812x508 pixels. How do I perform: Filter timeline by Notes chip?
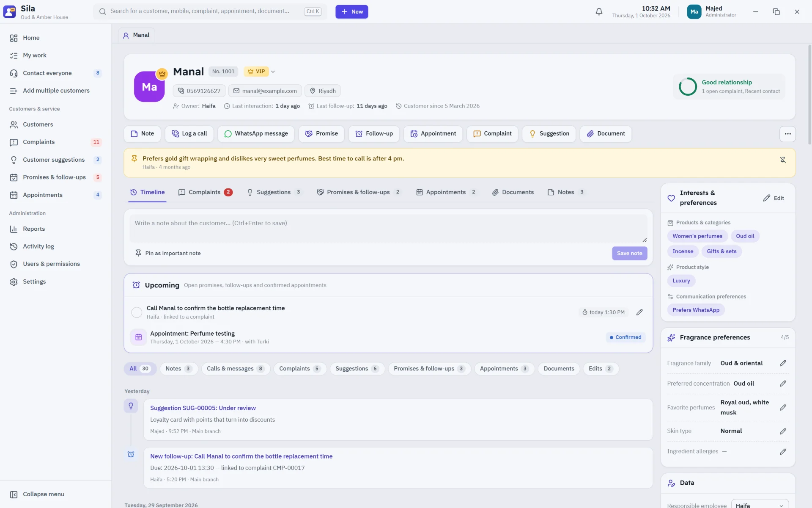click(x=178, y=369)
